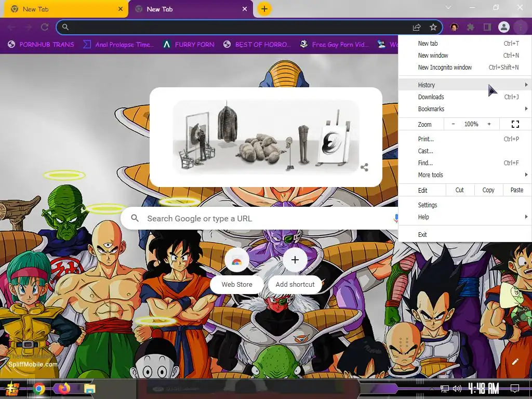This screenshot has height=399, width=532.
Task: Close the second New Tab
Action: 245,9
